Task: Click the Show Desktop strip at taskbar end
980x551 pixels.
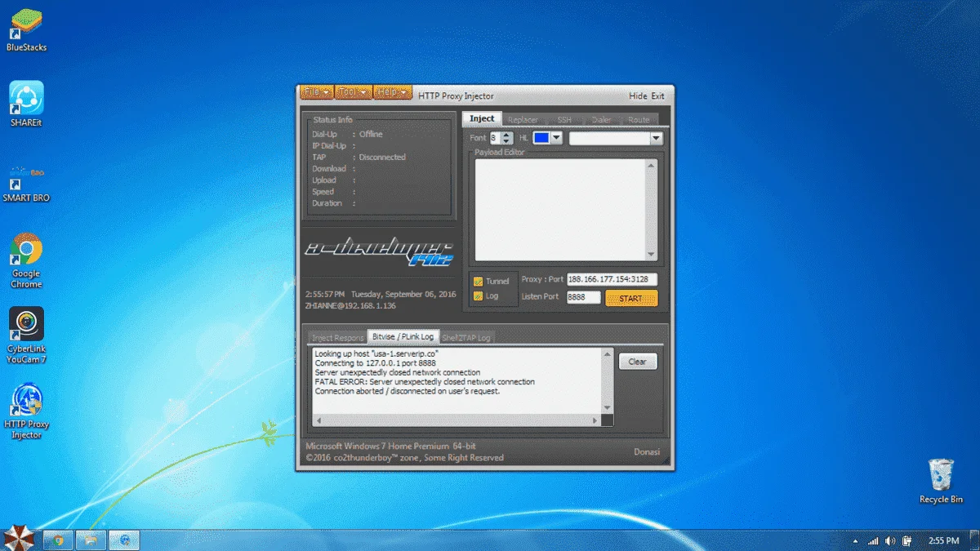Action: pyautogui.click(x=973, y=540)
